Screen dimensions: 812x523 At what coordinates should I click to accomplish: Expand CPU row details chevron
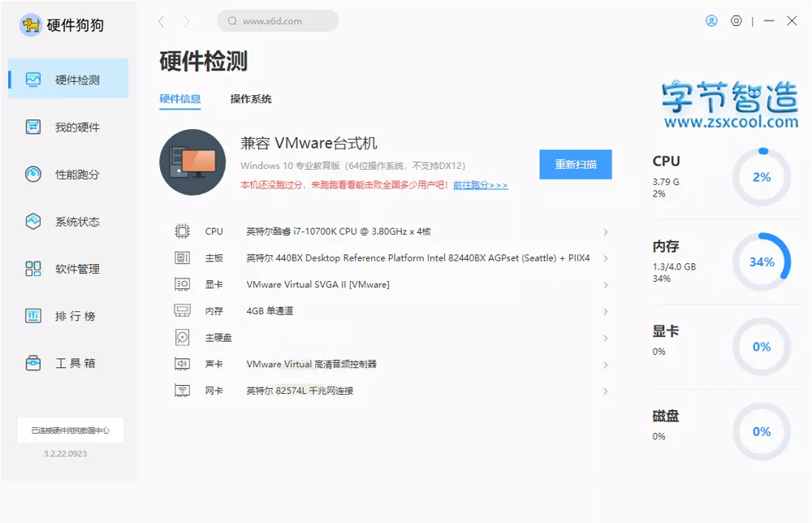[606, 232]
